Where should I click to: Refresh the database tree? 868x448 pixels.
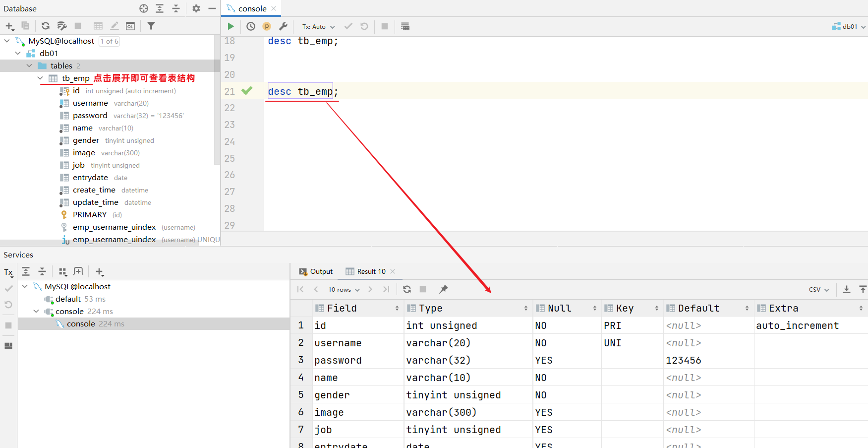[46, 26]
